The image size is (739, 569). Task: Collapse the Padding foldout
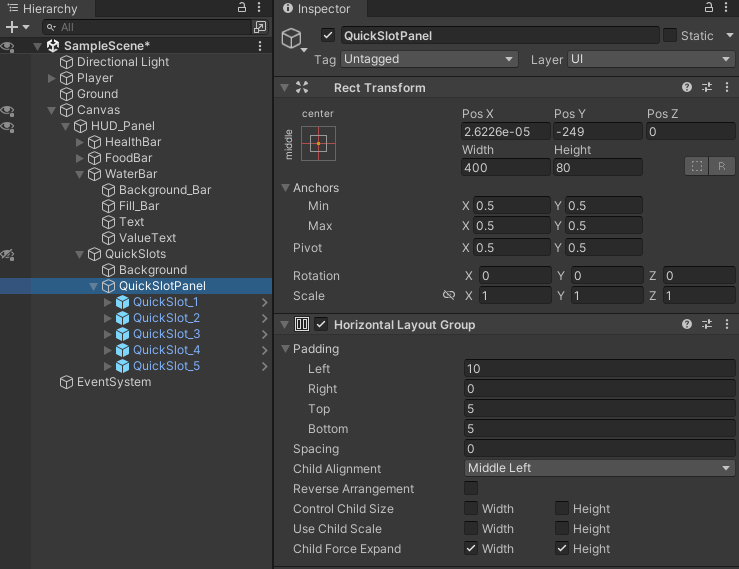285,349
